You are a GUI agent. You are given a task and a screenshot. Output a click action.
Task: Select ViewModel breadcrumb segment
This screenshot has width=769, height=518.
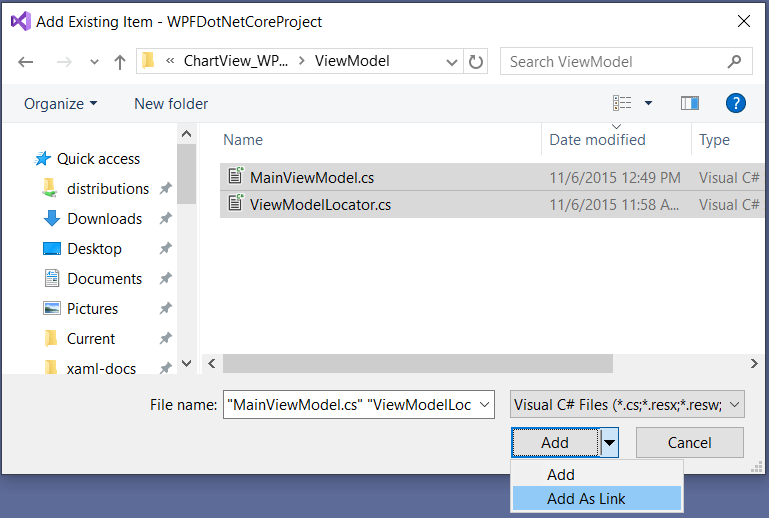[x=352, y=61]
